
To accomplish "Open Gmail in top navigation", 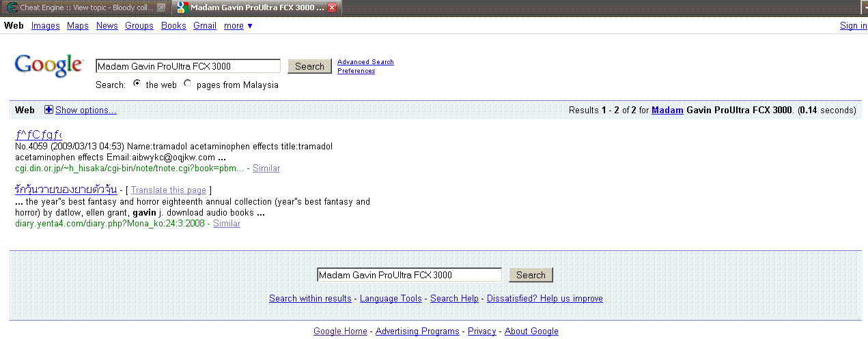I will pos(205,26).
